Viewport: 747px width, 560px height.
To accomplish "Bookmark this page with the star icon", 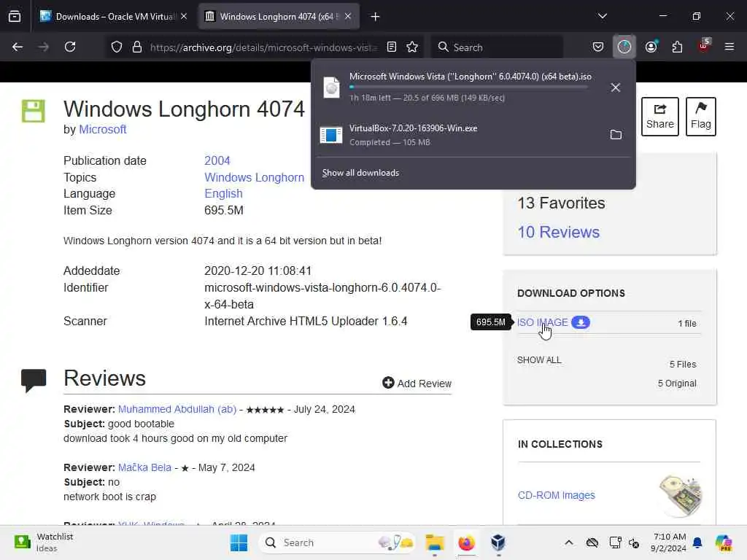I will click(x=412, y=47).
